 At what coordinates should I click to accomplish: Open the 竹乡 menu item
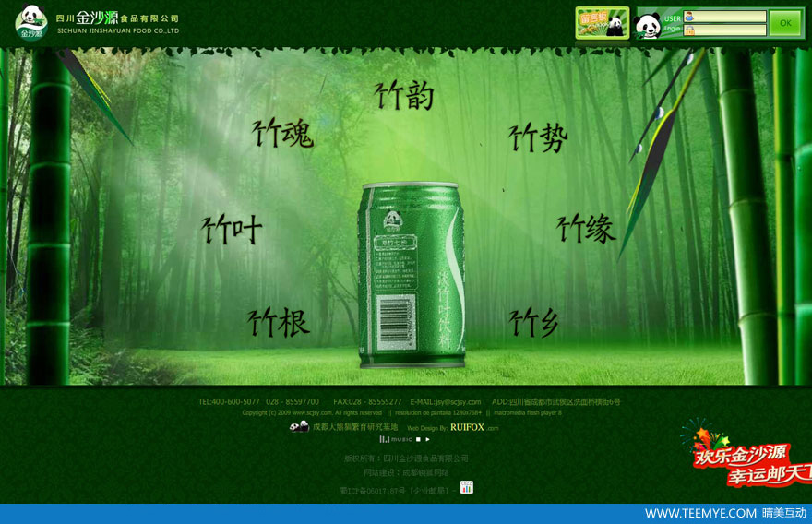click(x=533, y=323)
